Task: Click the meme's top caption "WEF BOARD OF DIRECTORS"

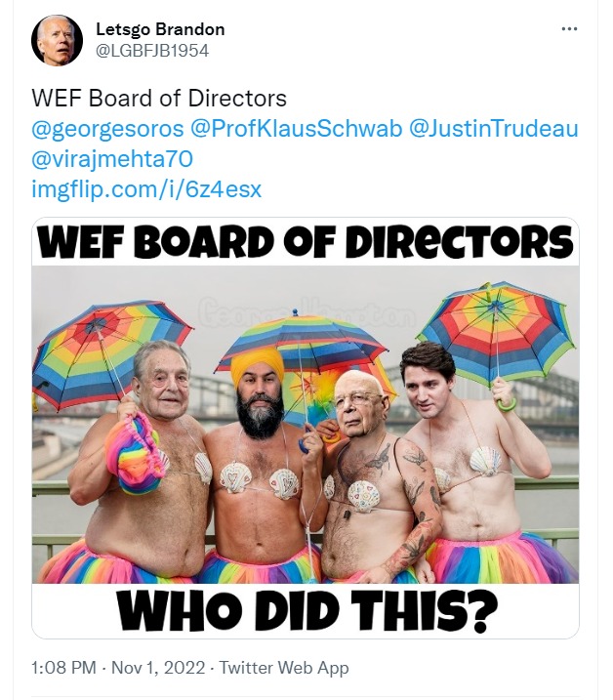Action: [x=306, y=244]
